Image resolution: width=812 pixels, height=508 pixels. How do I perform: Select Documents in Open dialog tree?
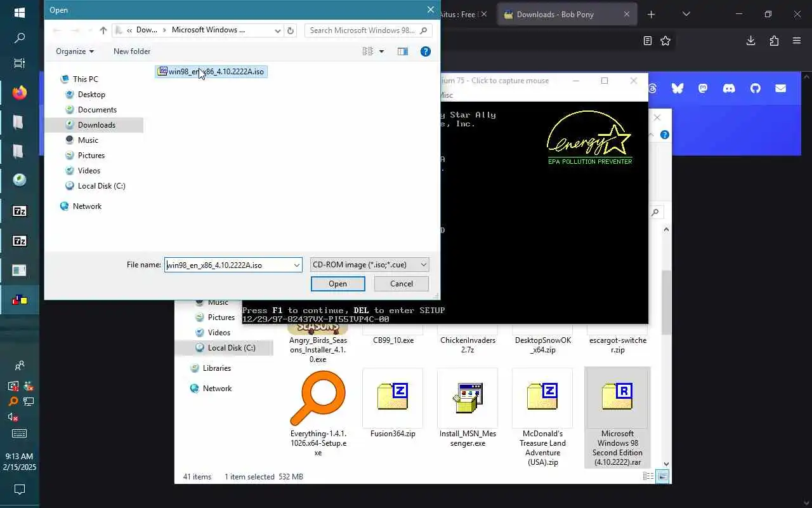coord(97,110)
